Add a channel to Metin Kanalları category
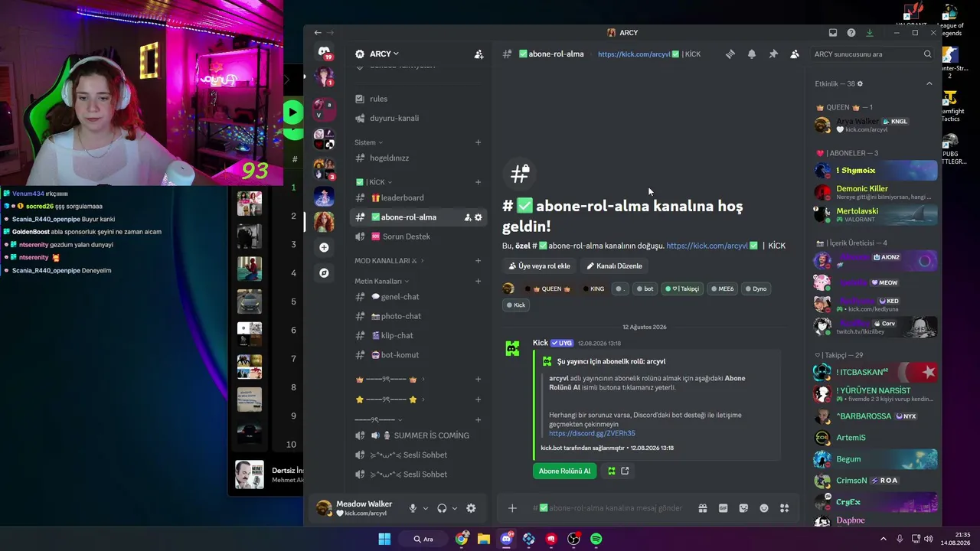 point(478,281)
